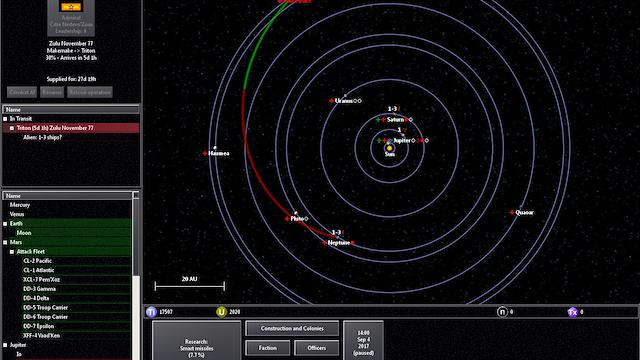Image resolution: width=640 pixels, height=360 pixels.
Task: Select ship CL-2 Pacific
Action: click(38, 261)
